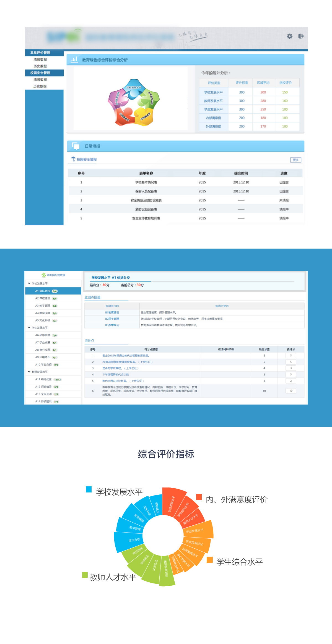Click the 更多 button
This screenshot has height=644, width=332.
pos(295,160)
